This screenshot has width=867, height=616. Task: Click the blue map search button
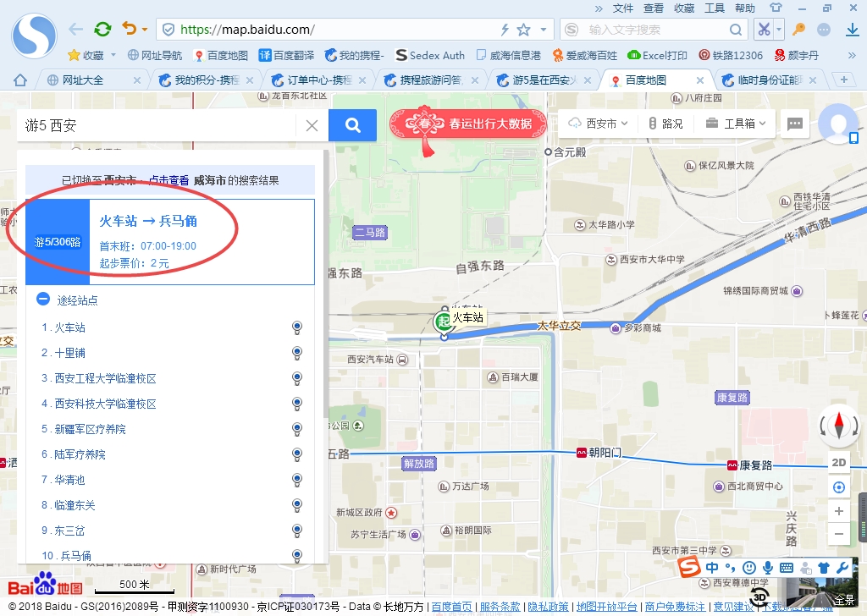(352, 126)
